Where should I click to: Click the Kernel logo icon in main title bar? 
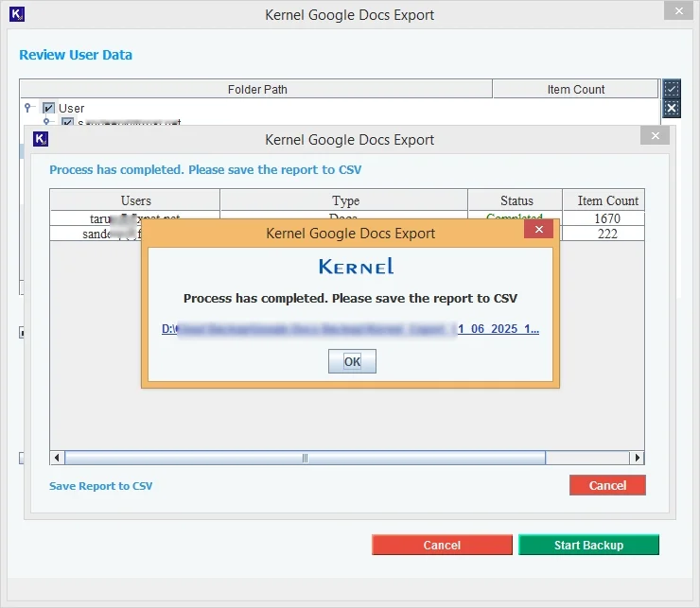coord(15,15)
